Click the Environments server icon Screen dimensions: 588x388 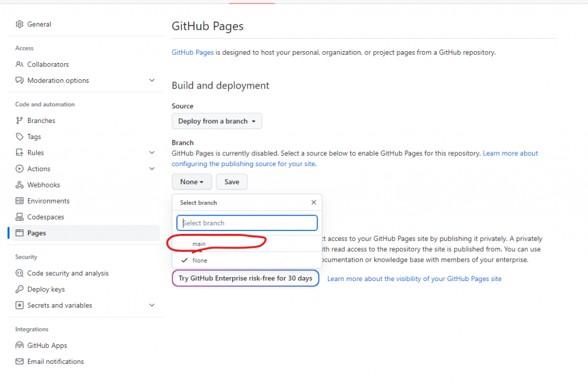[x=20, y=201]
